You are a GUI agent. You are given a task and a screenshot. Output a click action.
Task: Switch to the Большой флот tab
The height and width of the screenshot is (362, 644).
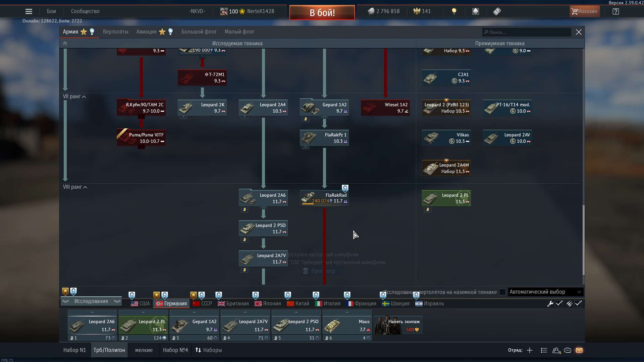(199, 32)
